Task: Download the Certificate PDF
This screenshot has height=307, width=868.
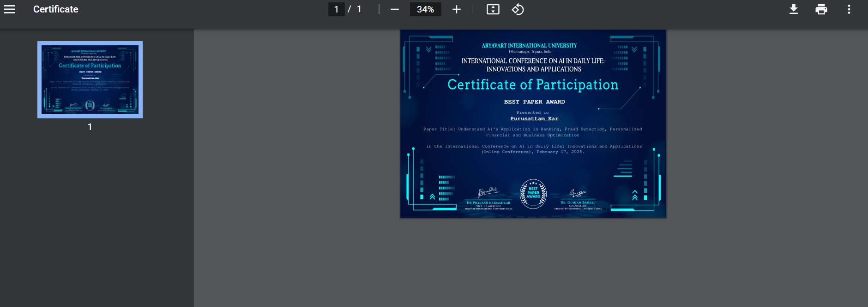Action: pyautogui.click(x=794, y=9)
